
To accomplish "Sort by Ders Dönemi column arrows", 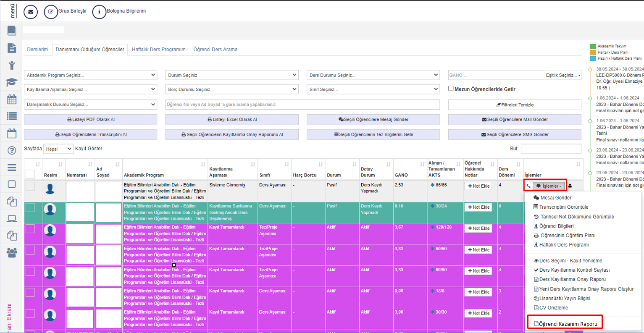I will pos(518,164).
